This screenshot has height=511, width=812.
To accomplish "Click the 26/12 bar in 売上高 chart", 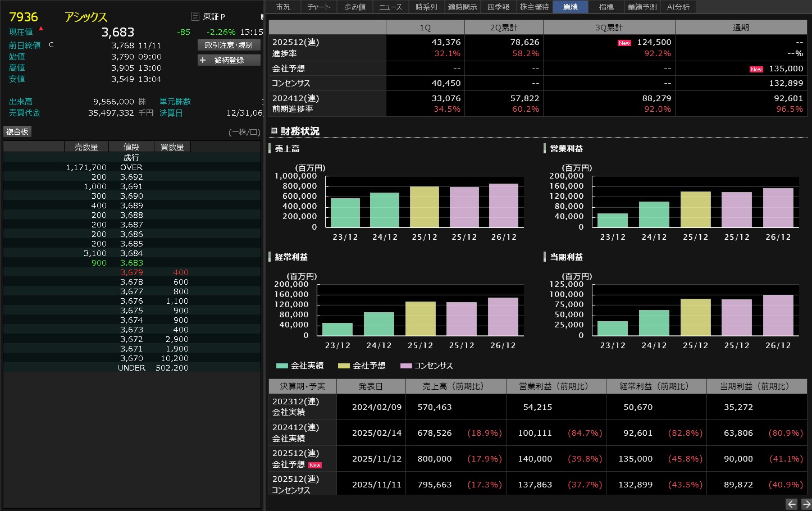I will pyautogui.click(x=504, y=206).
